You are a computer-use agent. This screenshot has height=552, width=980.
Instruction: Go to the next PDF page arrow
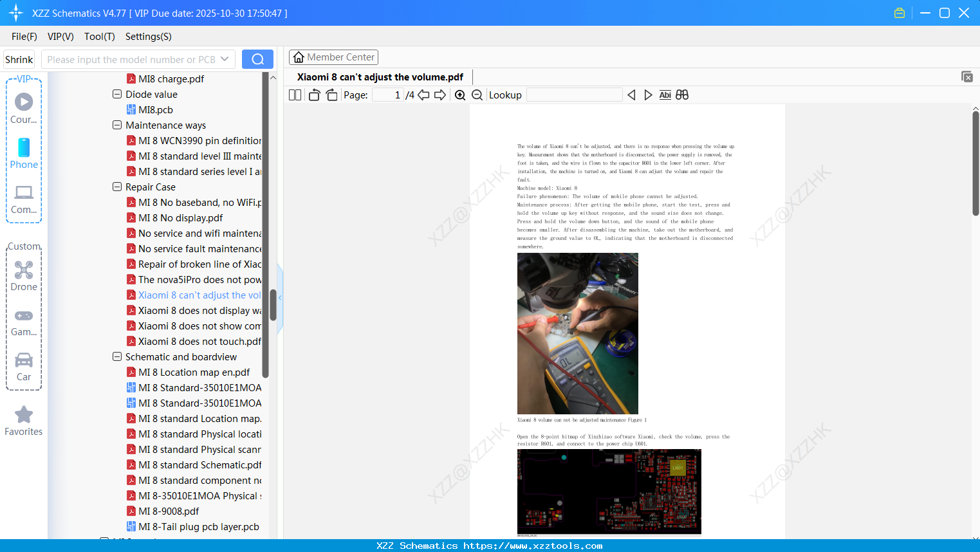pos(440,95)
